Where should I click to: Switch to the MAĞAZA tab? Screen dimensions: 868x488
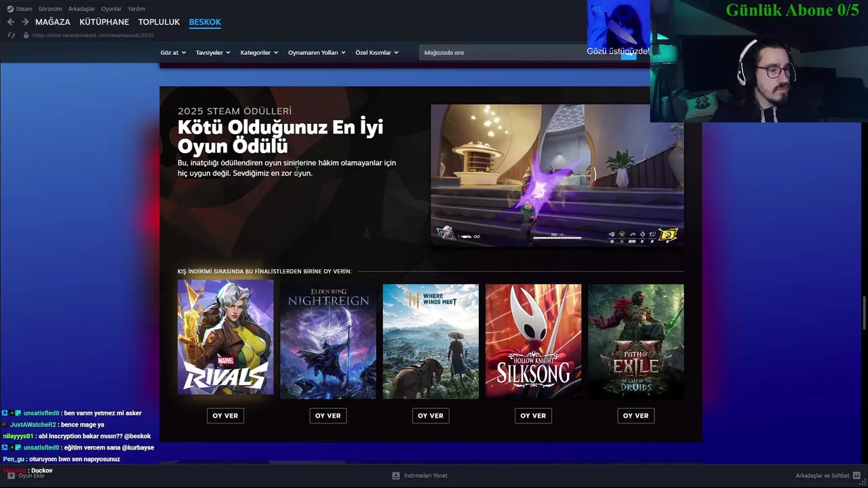coord(53,22)
